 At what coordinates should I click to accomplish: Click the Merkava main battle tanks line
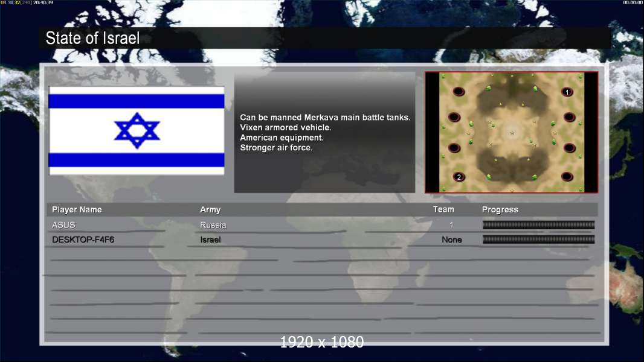click(325, 117)
